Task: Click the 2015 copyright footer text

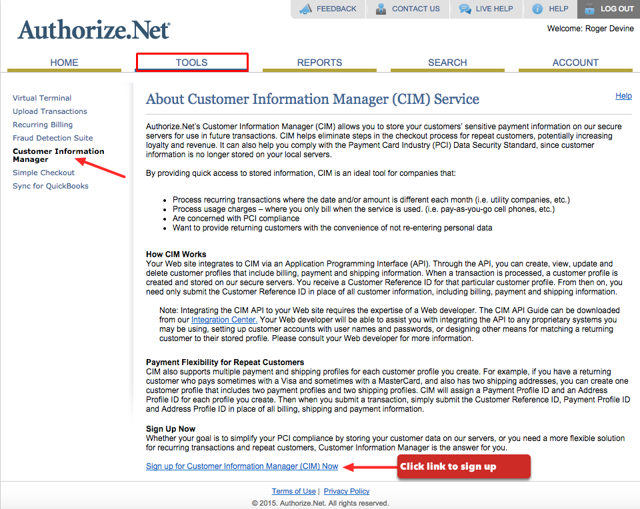Action: point(320,503)
